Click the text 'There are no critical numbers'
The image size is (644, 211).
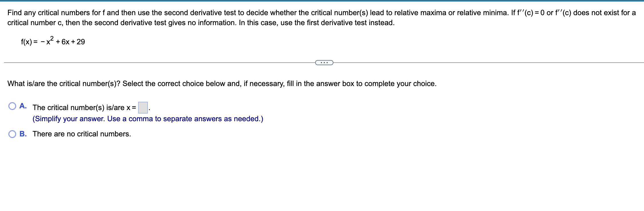pyautogui.click(x=81, y=134)
